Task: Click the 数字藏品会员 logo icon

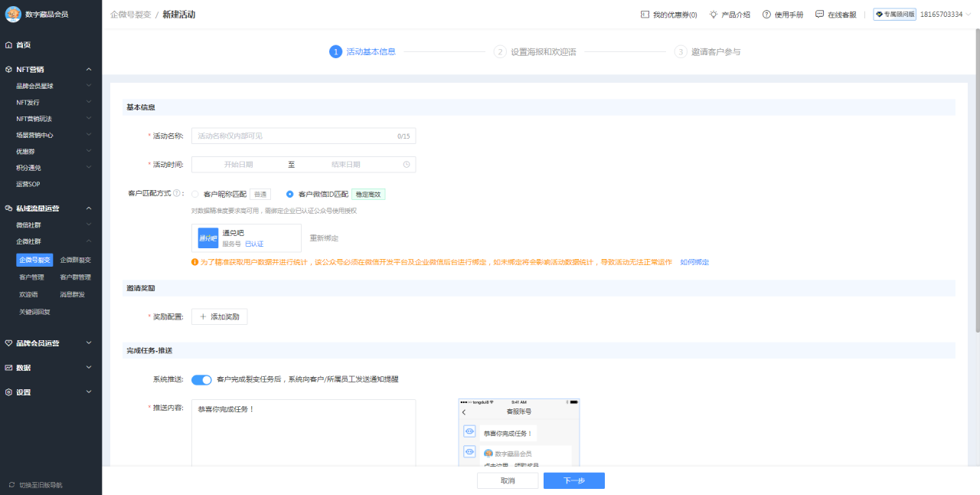Action: [x=12, y=14]
